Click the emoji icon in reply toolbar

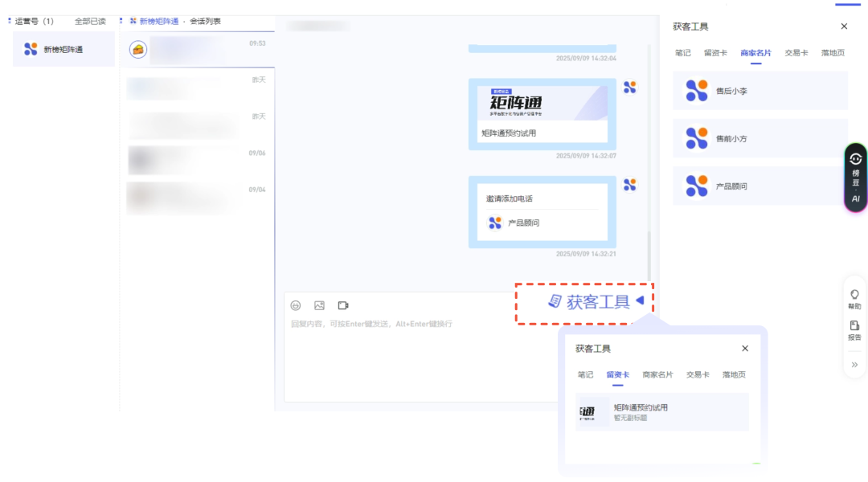click(296, 305)
